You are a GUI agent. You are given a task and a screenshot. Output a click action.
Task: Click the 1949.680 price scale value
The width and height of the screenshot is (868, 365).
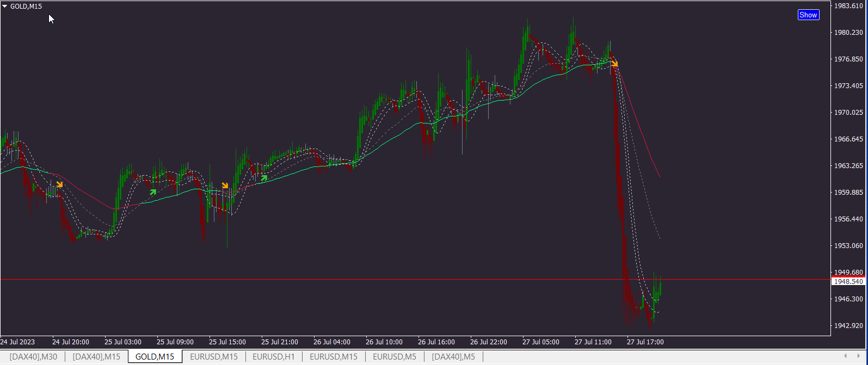click(x=848, y=272)
